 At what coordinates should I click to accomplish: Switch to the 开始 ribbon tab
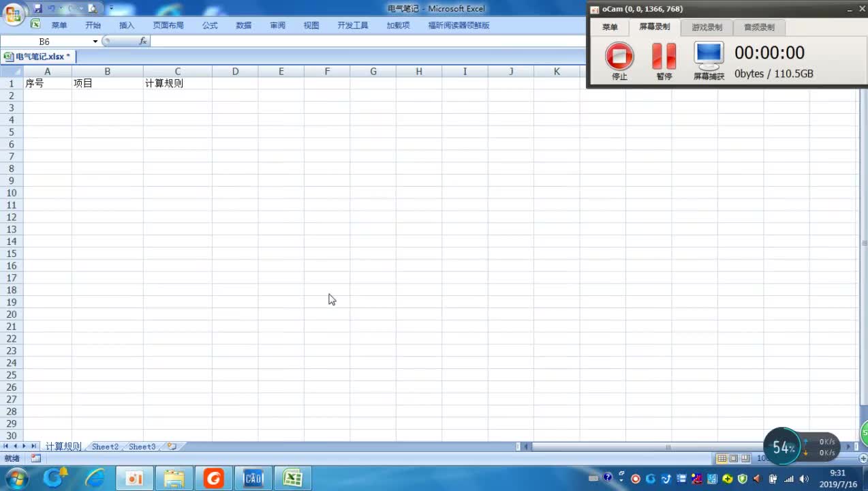click(93, 25)
